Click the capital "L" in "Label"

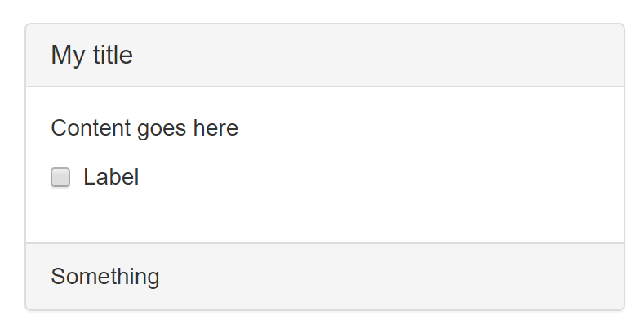(x=89, y=177)
